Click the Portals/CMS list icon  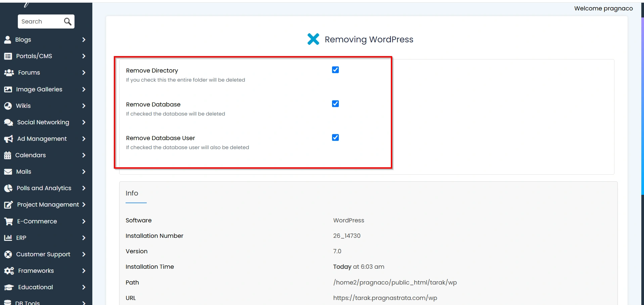8,56
